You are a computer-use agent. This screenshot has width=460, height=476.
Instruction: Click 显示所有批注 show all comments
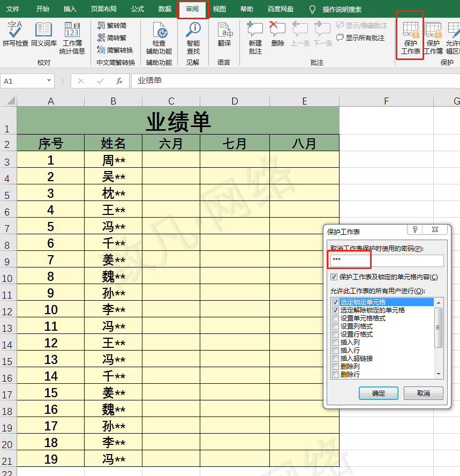coord(360,38)
